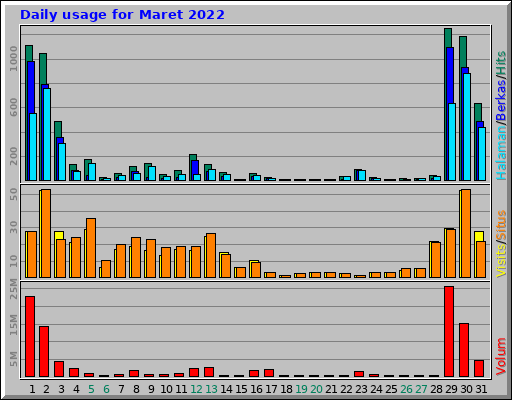Click the blue Berkas bar for day 12

pos(195,167)
